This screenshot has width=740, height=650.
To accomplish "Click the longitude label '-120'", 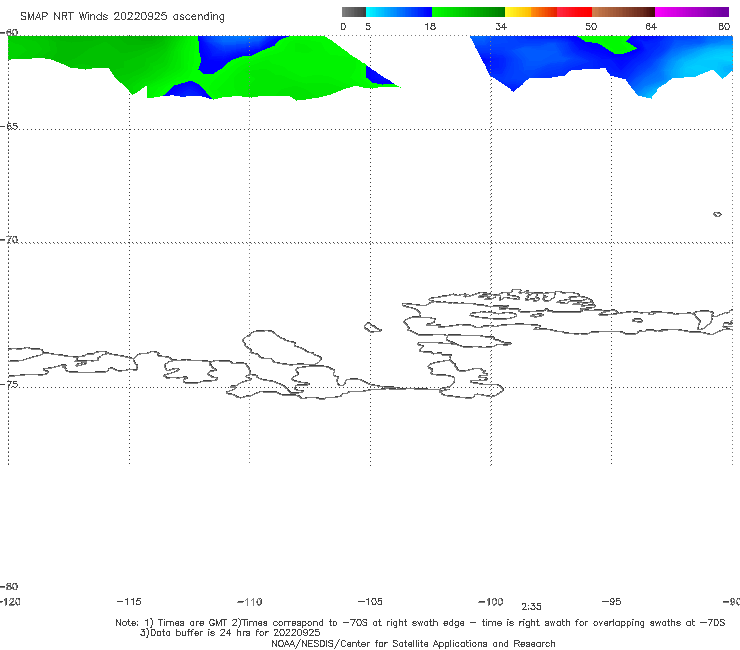I will tap(10, 601).
